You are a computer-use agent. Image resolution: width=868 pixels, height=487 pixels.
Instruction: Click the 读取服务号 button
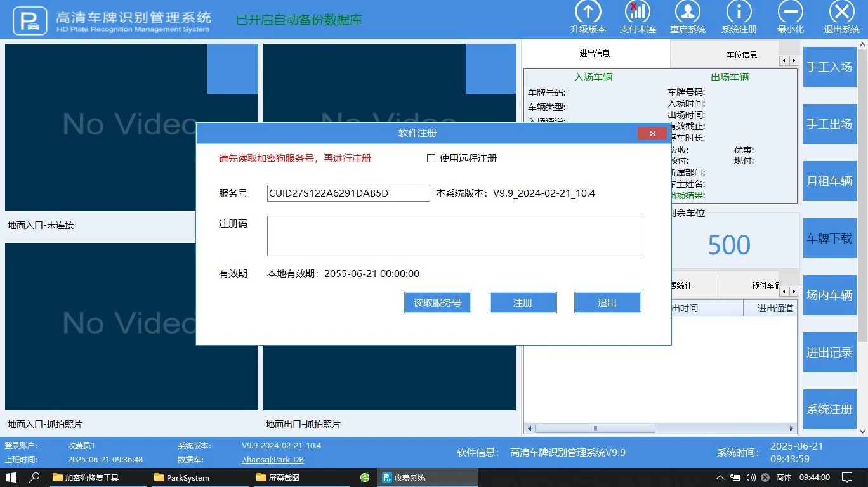[438, 303]
